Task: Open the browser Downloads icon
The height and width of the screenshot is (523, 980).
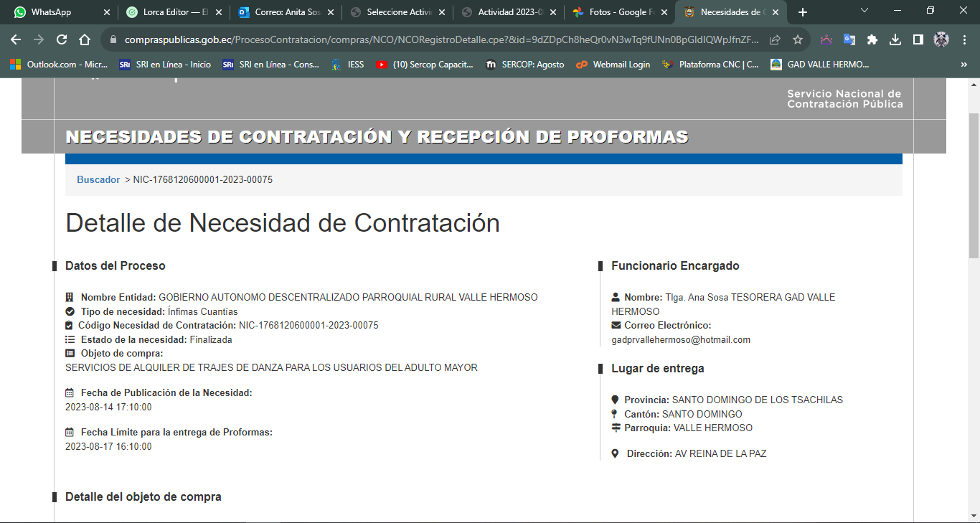Action: (x=895, y=40)
